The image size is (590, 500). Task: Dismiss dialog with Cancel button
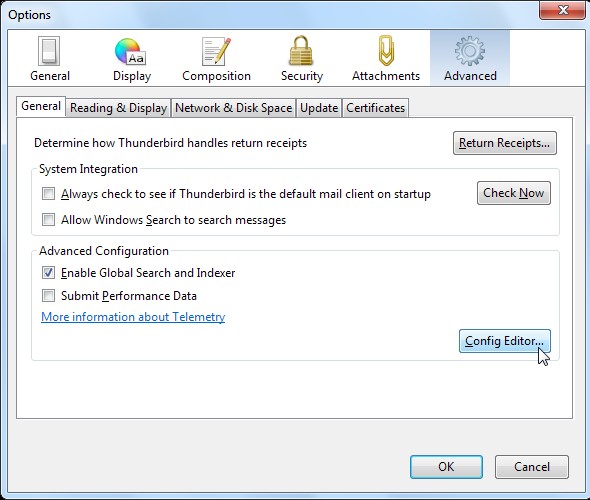pyautogui.click(x=532, y=467)
